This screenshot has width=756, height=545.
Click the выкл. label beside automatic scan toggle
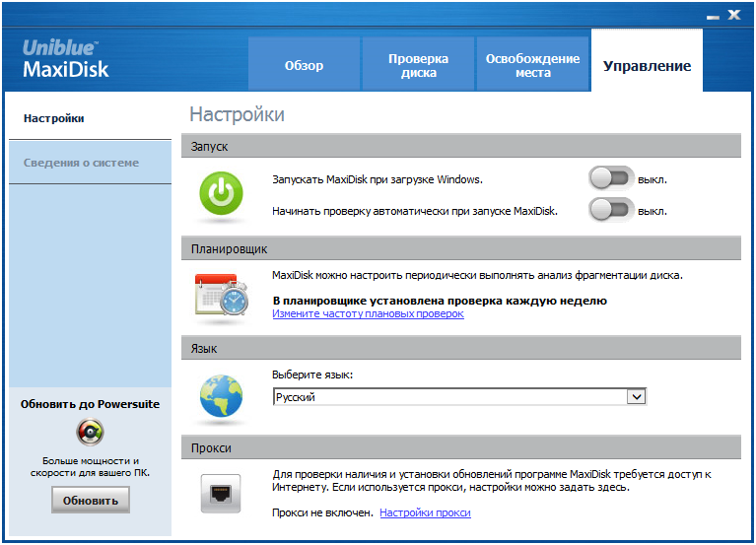653,211
